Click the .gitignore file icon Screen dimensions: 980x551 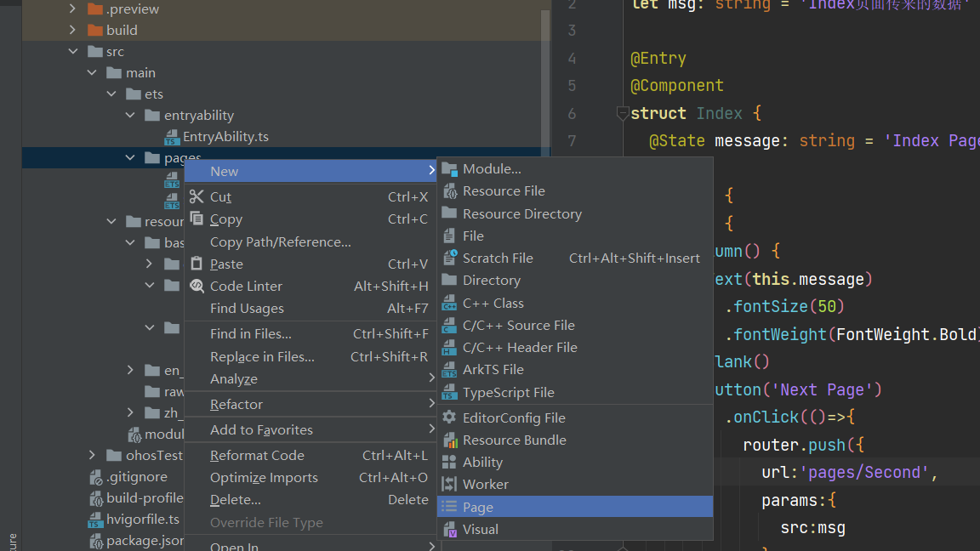[95, 477]
